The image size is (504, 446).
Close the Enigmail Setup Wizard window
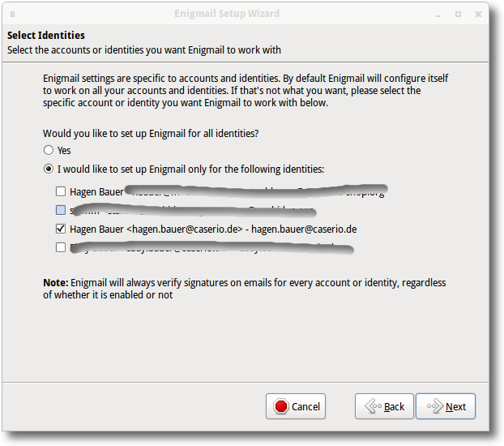478,14
